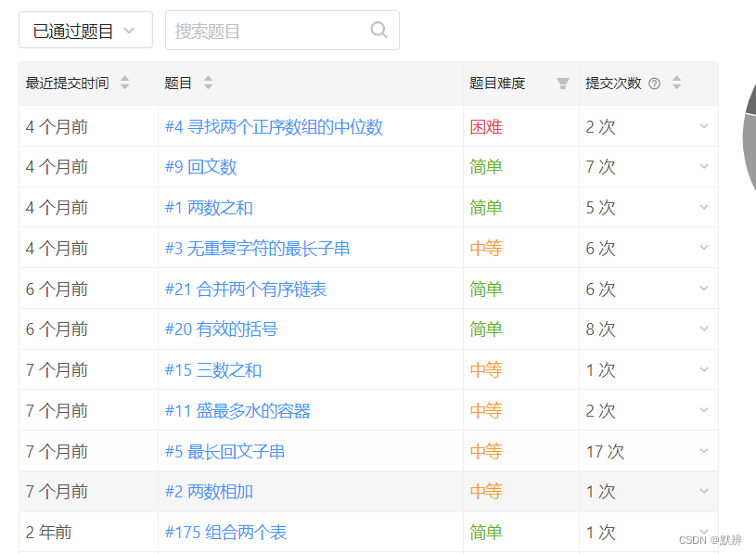Open problem #21 合并两个有序链表
This screenshot has height=554, width=756.
click(246, 290)
